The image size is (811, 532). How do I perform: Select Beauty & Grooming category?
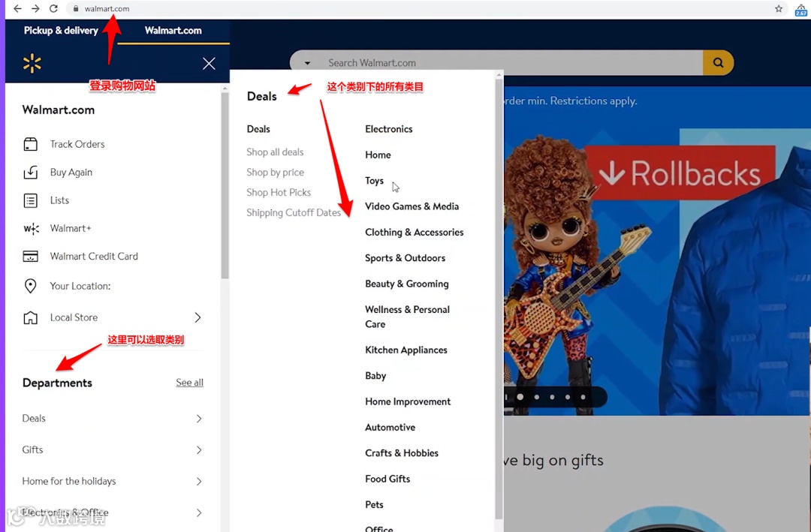tap(406, 284)
